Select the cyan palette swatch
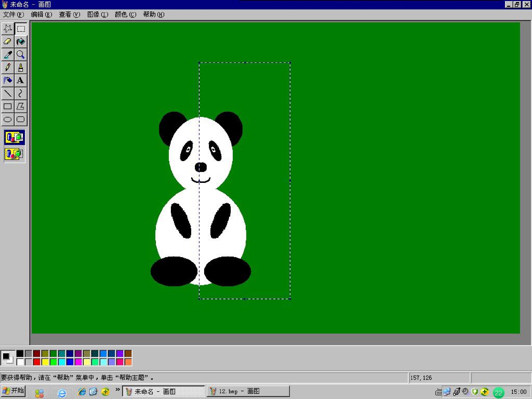This screenshot has height=399, width=532. click(62, 362)
